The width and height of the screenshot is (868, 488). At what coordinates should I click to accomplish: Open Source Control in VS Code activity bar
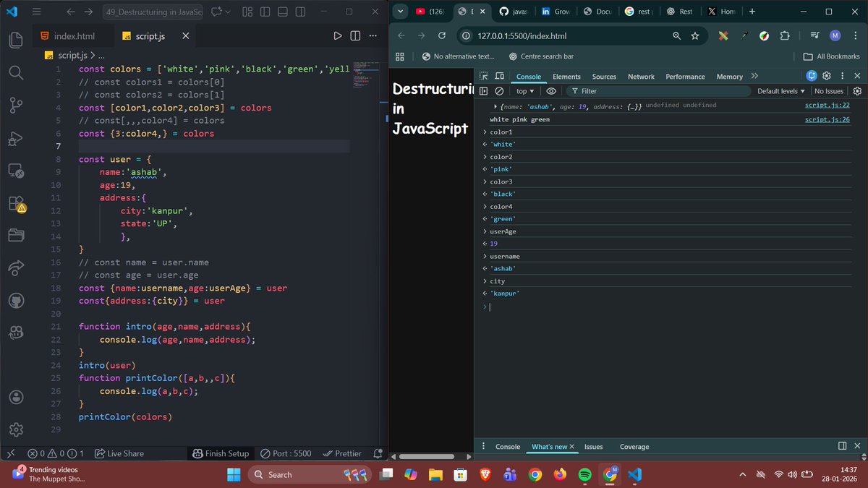click(16, 106)
